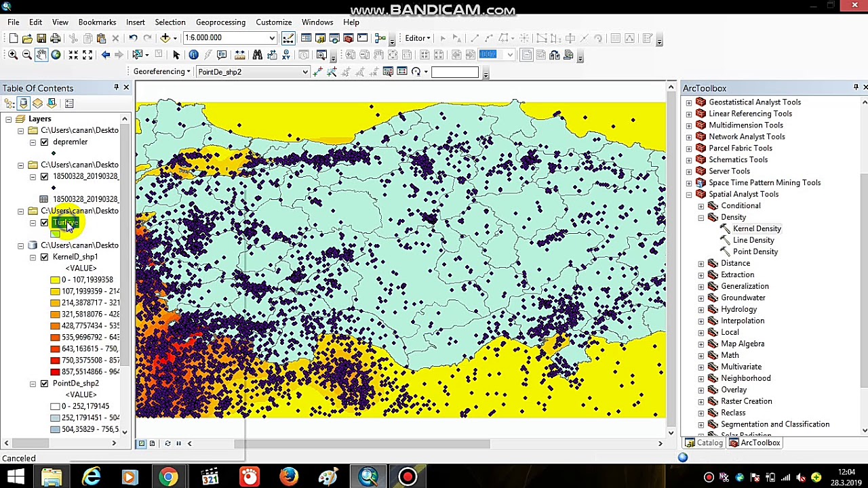Switch TOC to List By Source
868x488 pixels.
click(24, 103)
